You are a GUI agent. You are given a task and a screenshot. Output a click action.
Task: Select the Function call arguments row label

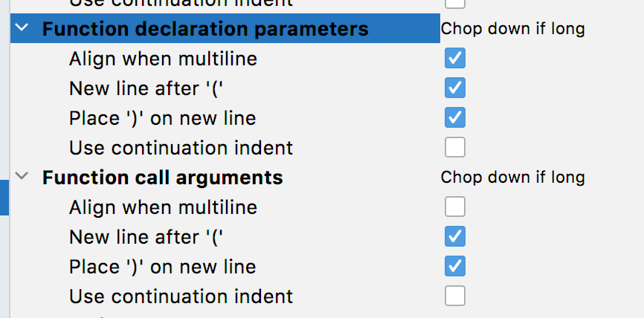tap(162, 178)
